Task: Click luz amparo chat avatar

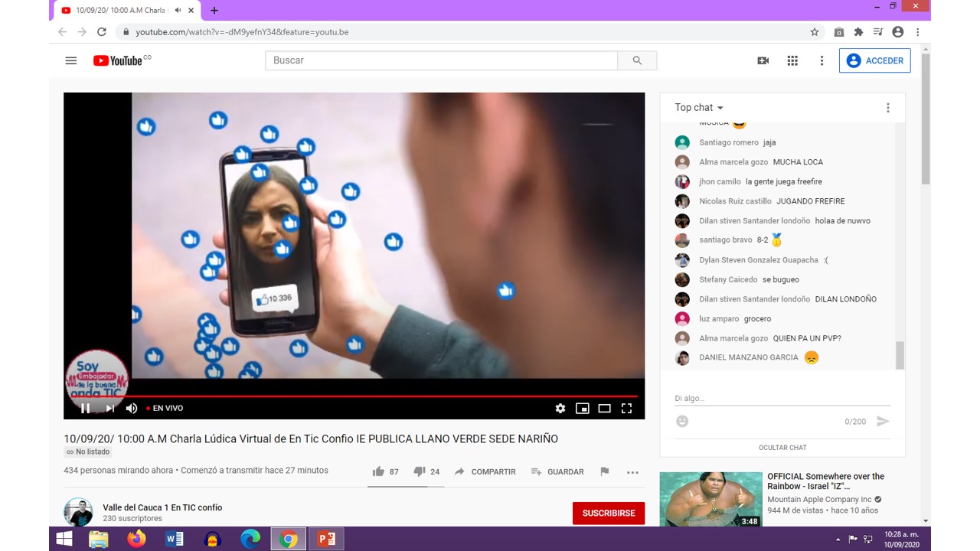Action: (x=682, y=318)
